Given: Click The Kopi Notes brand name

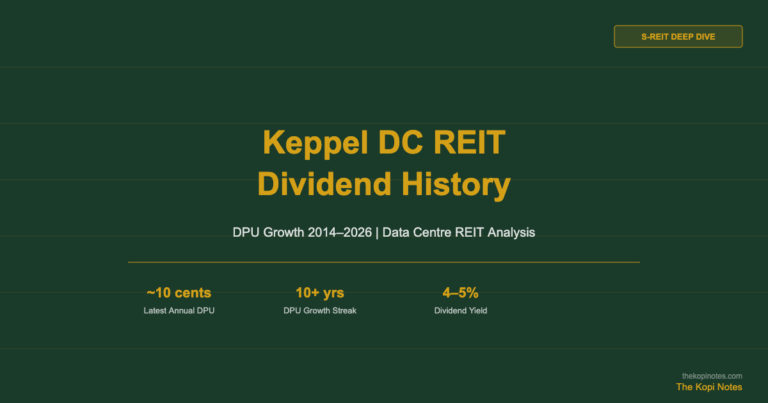Looking at the screenshot, I should coord(709,387).
